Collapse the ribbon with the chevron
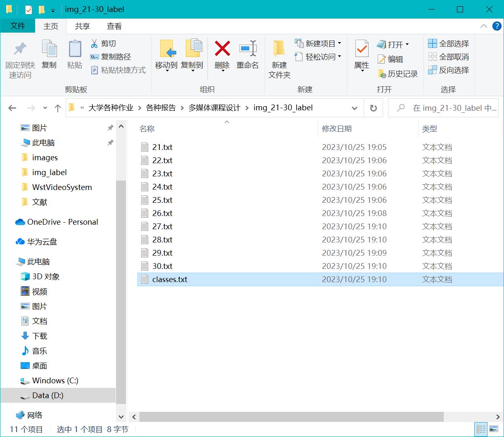 [484, 26]
